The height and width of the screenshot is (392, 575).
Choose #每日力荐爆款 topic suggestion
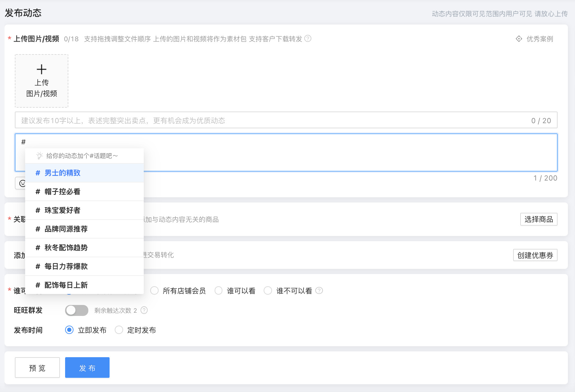(66, 267)
